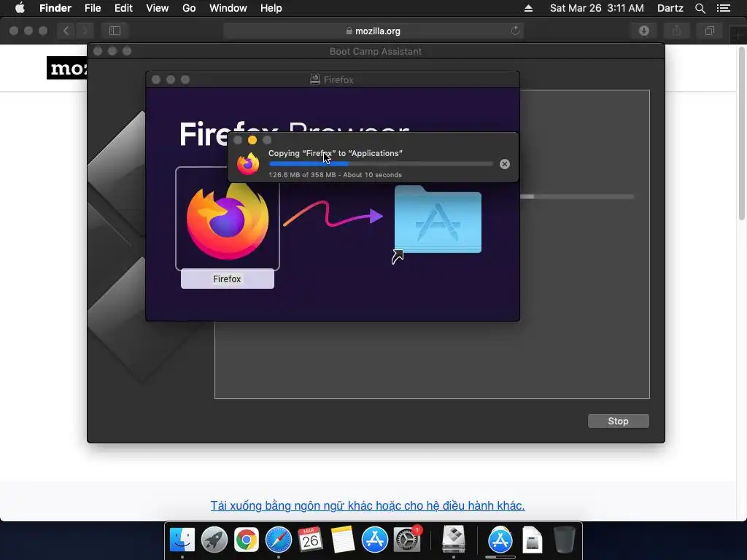Go back in Safari
747x560 pixels.
66,31
